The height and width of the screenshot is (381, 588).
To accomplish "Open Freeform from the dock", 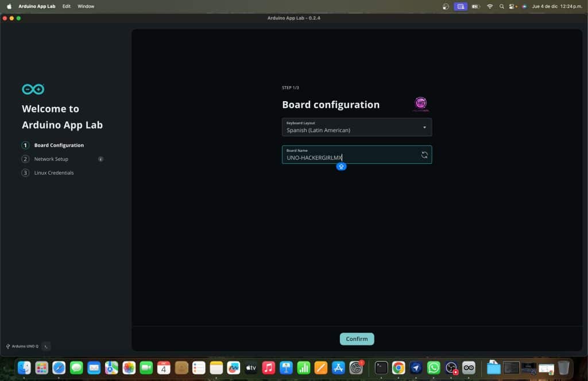I will 234,368.
